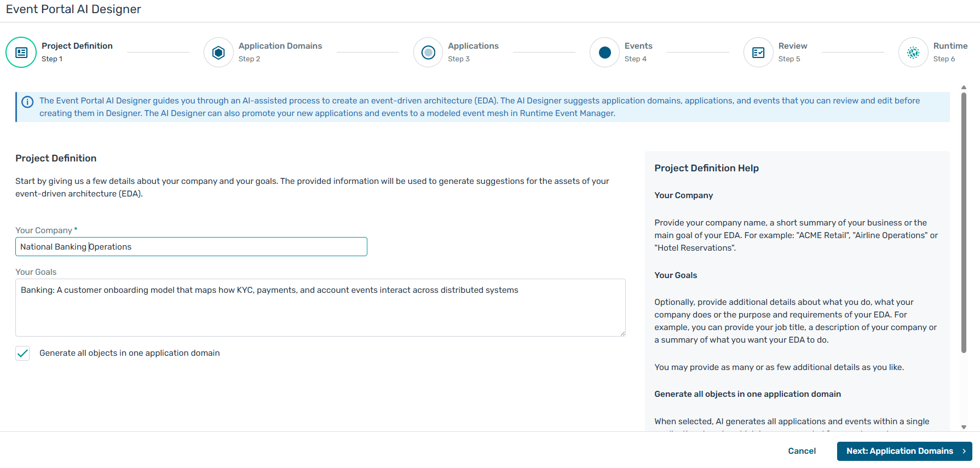Go to the Application Domains step label
Viewport: 980px width, 468px height.
pyautogui.click(x=280, y=46)
